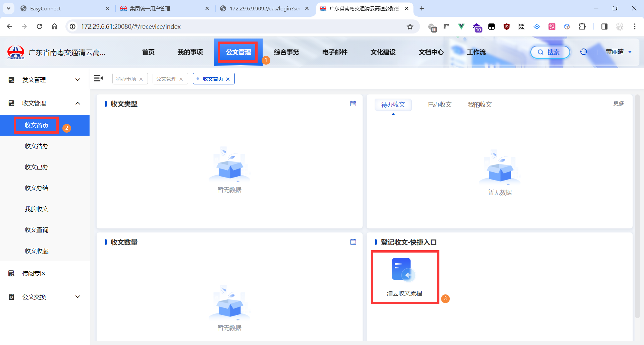This screenshot has width=644, height=345.
Task: Close the EasyConnect browser tab
Action: point(107,8)
